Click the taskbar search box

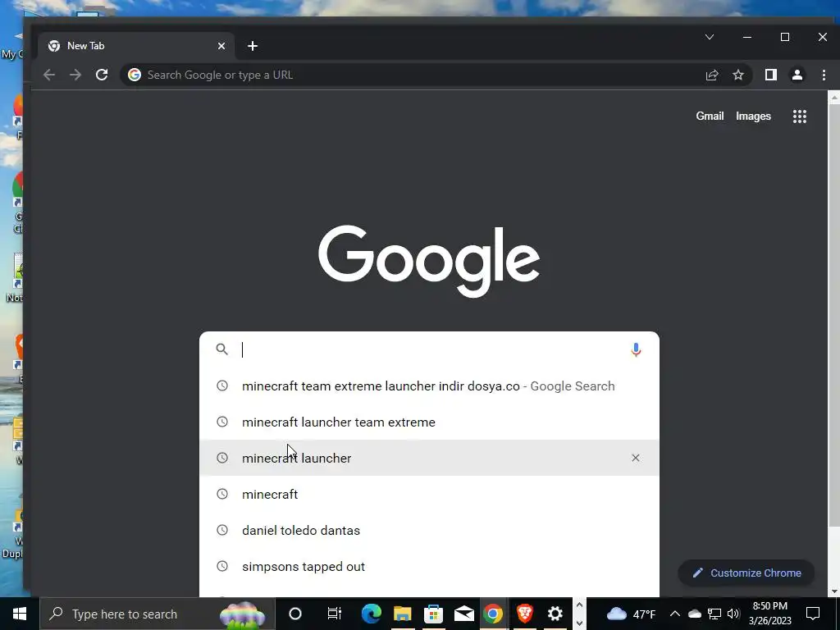[157, 614]
